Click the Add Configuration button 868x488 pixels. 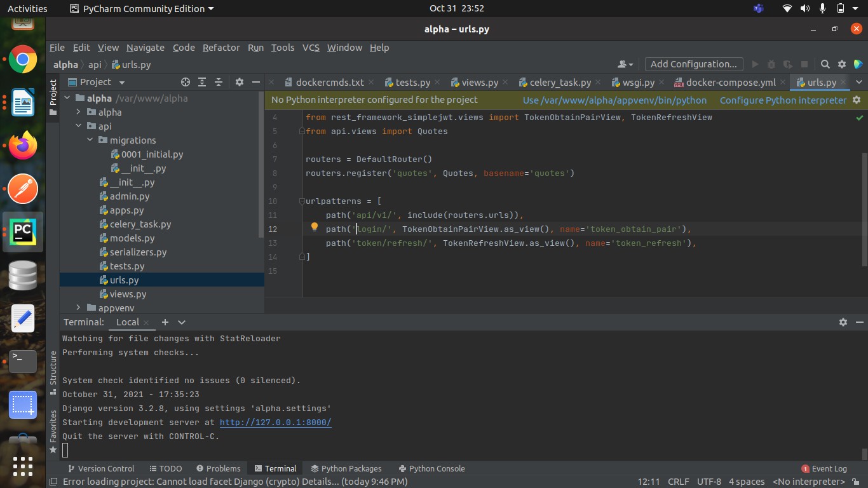point(693,64)
